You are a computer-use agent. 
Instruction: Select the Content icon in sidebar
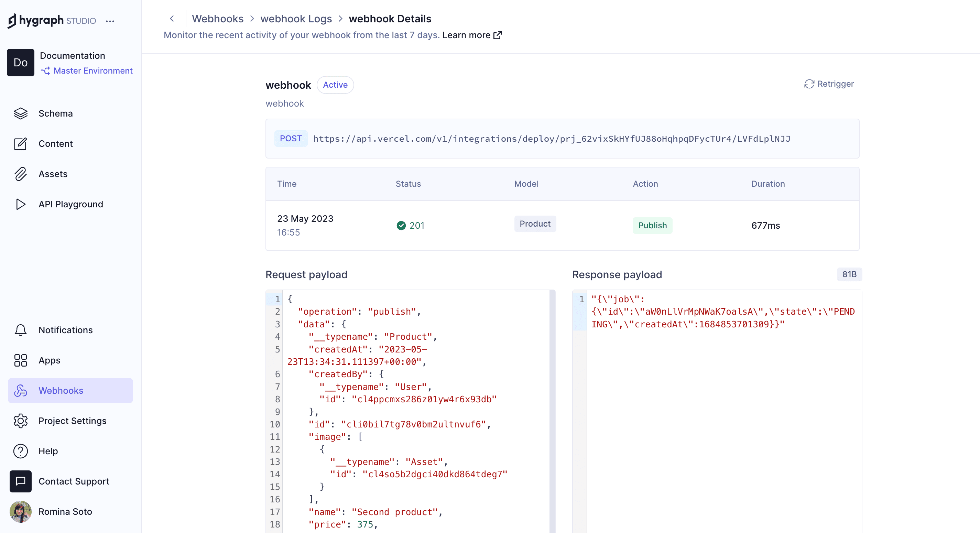(21, 143)
